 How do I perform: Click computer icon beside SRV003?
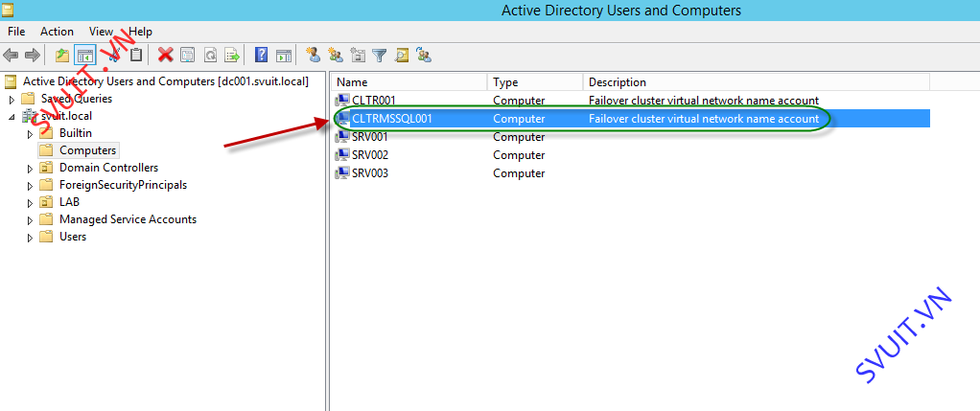tap(342, 173)
